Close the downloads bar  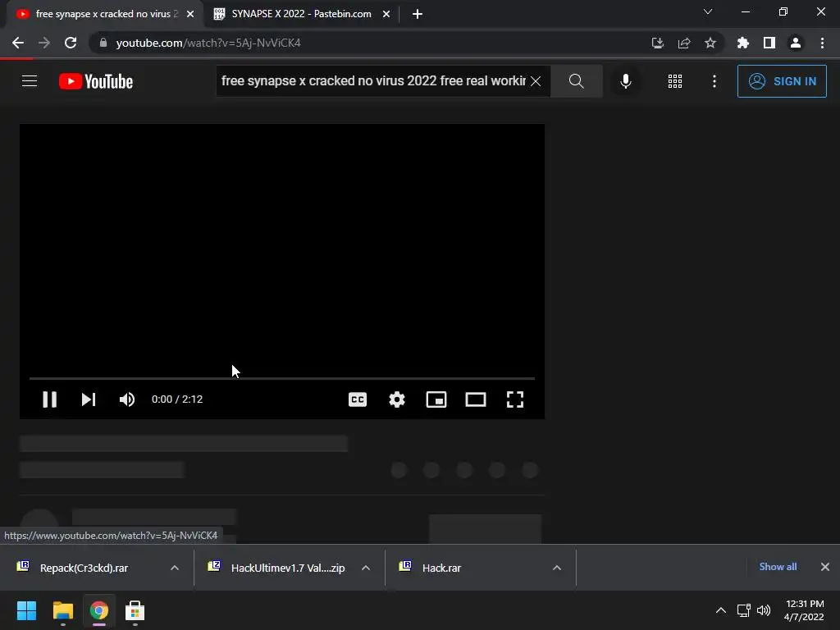[825, 567]
